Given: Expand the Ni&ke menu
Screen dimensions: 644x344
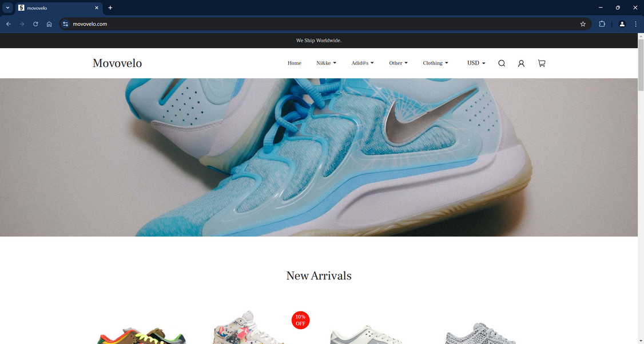Looking at the screenshot, I should point(326,63).
